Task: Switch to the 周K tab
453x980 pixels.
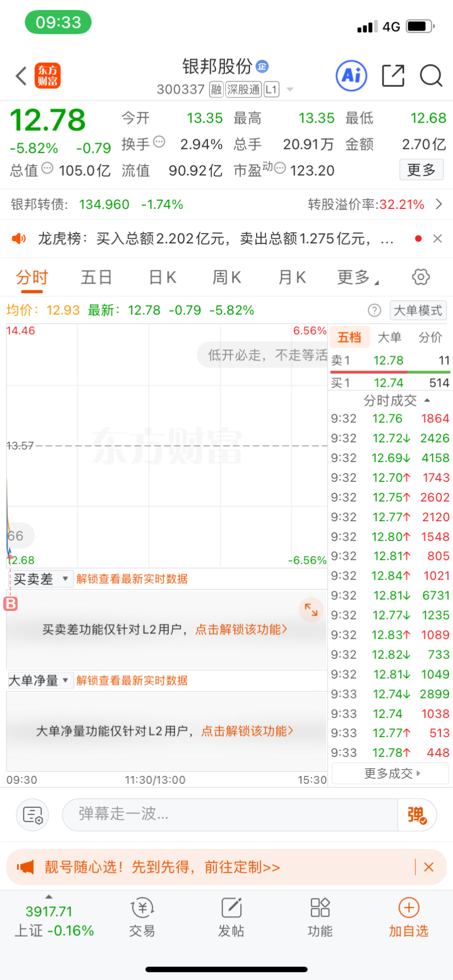Action: click(x=226, y=278)
